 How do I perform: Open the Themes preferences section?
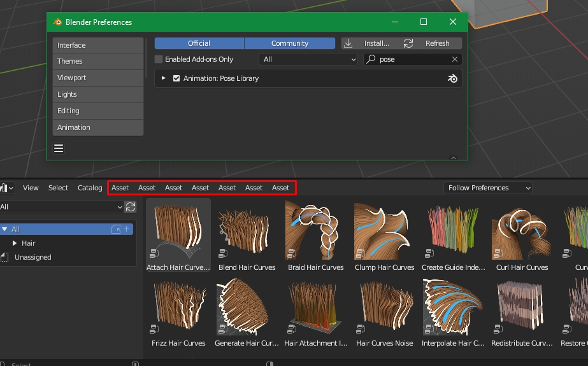tap(98, 62)
